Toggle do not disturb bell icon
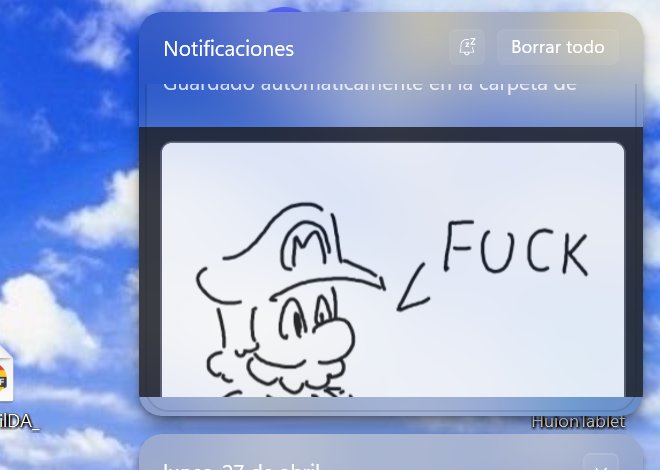Image resolution: width=660 pixels, height=470 pixels. click(x=467, y=47)
